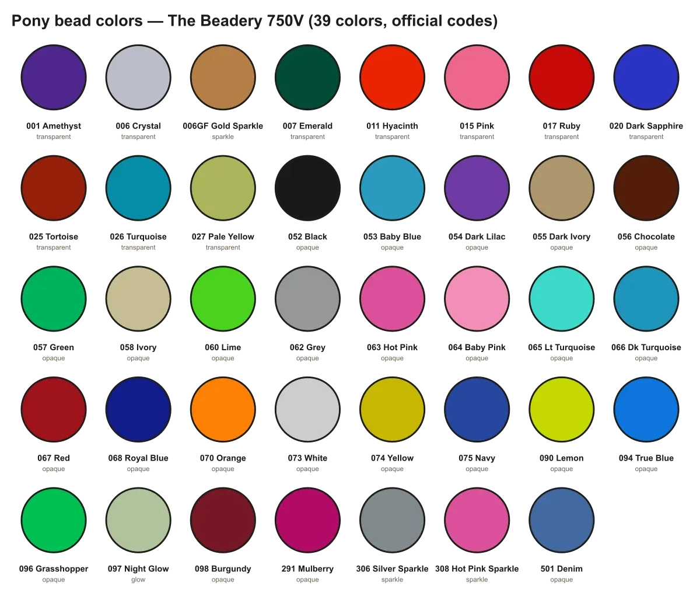The width and height of the screenshot is (700, 610).
Task: Click the '020 Dark Sapphire' name label
Action: point(646,126)
